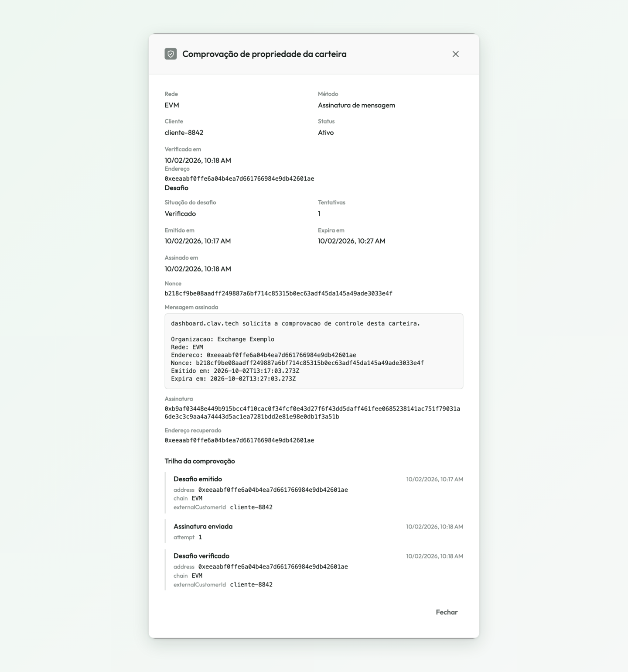Select the chain EVM value under "Desafio verificado"
This screenshot has height=672, width=628.
point(197,576)
